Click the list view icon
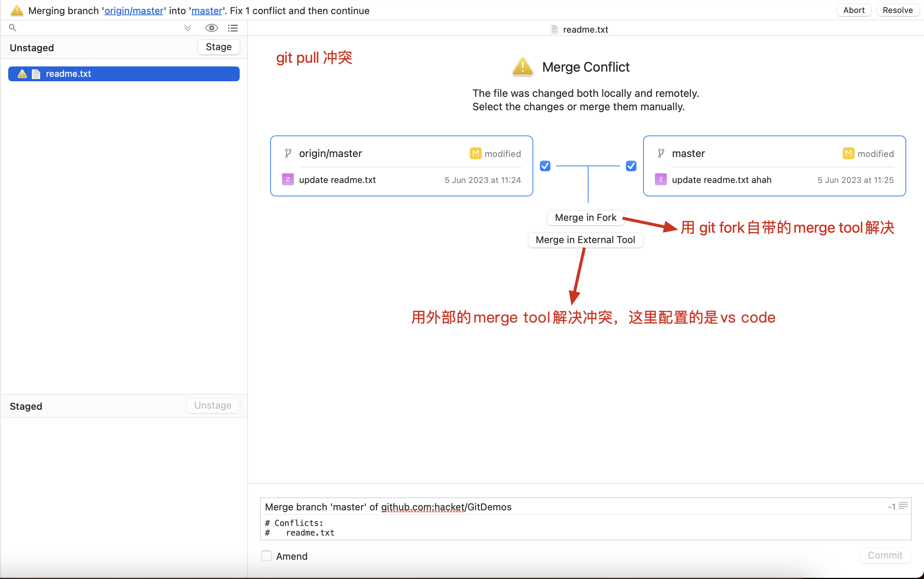This screenshot has width=924, height=579. pyautogui.click(x=233, y=28)
